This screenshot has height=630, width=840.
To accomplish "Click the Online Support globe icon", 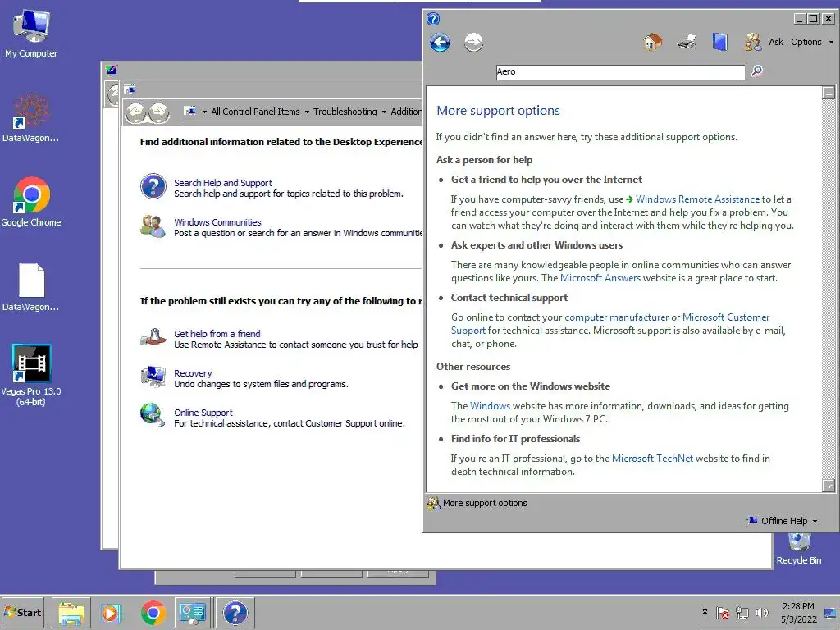I will click(153, 415).
